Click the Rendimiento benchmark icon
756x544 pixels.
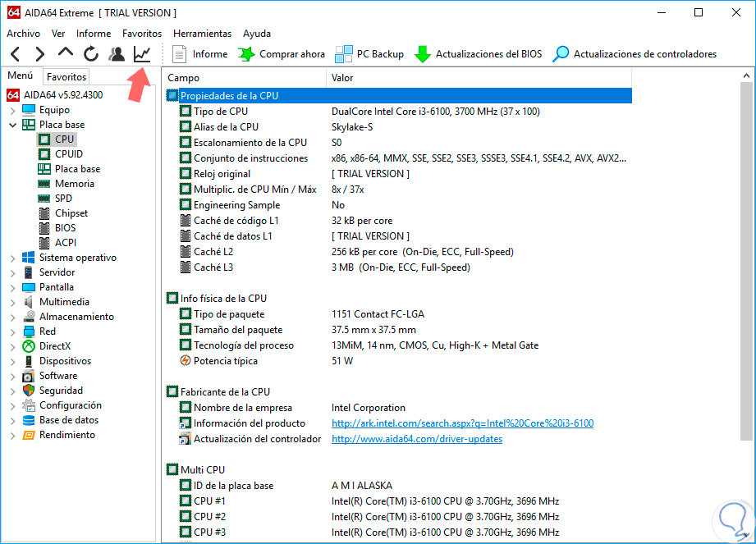pyautogui.click(x=29, y=435)
